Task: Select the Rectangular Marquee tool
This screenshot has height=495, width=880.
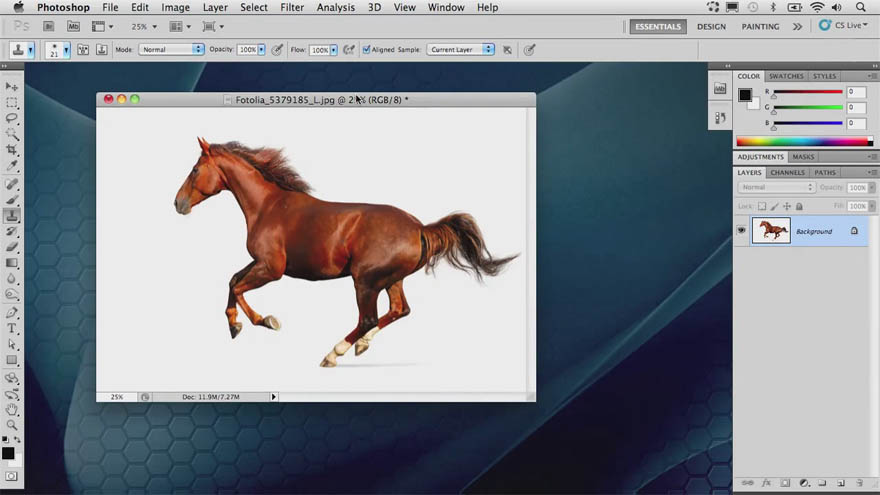Action: tap(12, 103)
